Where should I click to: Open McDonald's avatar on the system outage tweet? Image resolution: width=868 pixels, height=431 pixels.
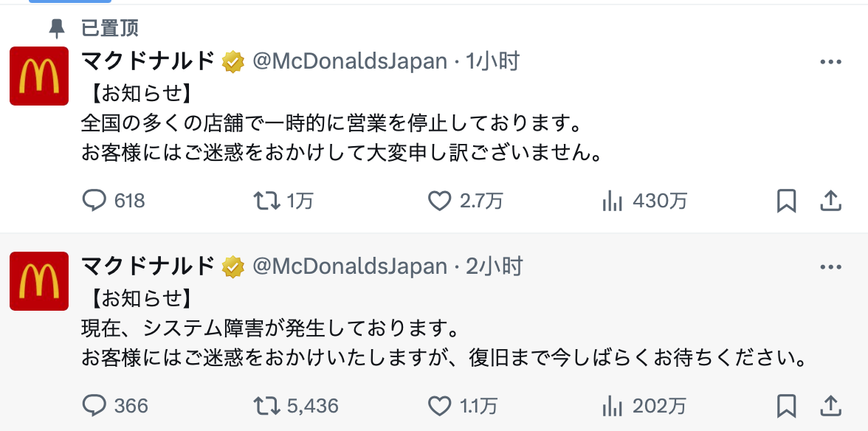(39, 280)
